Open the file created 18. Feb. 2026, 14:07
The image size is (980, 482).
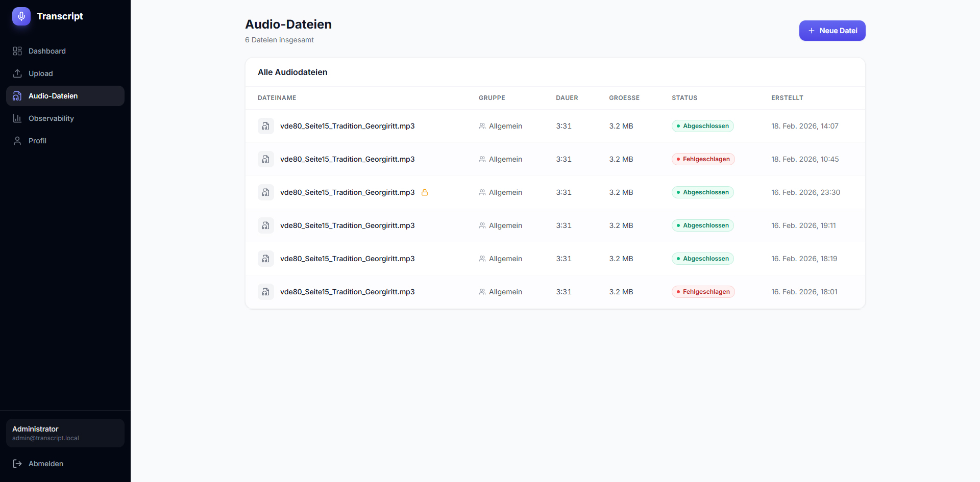click(347, 126)
